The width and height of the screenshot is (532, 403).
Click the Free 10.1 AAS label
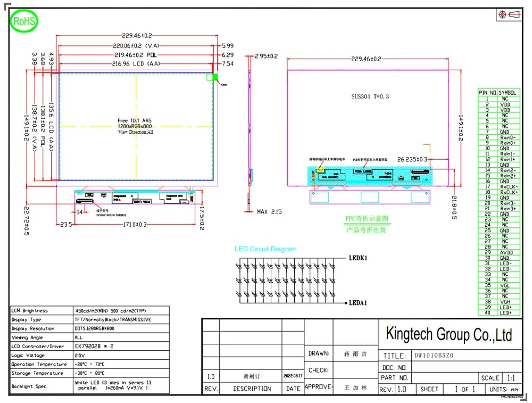tap(135, 120)
